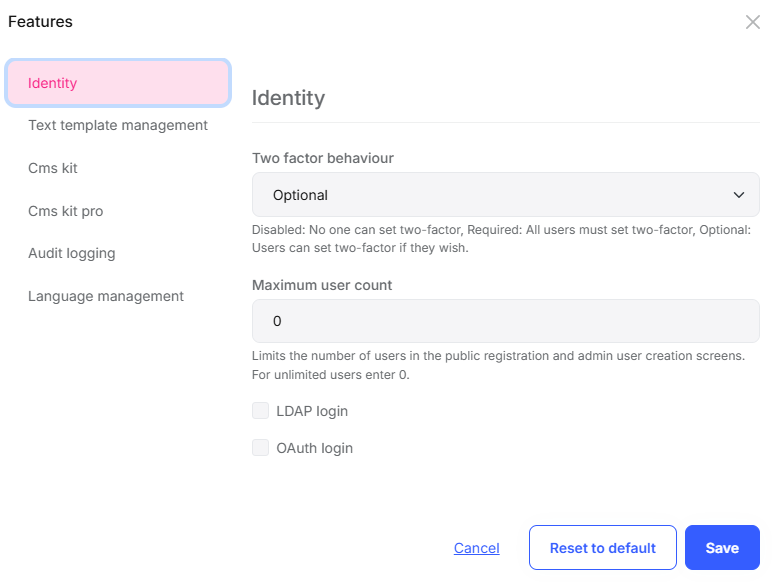The image size is (772, 582).
Task: Click the Identity section heading
Action: pyautogui.click(x=288, y=98)
